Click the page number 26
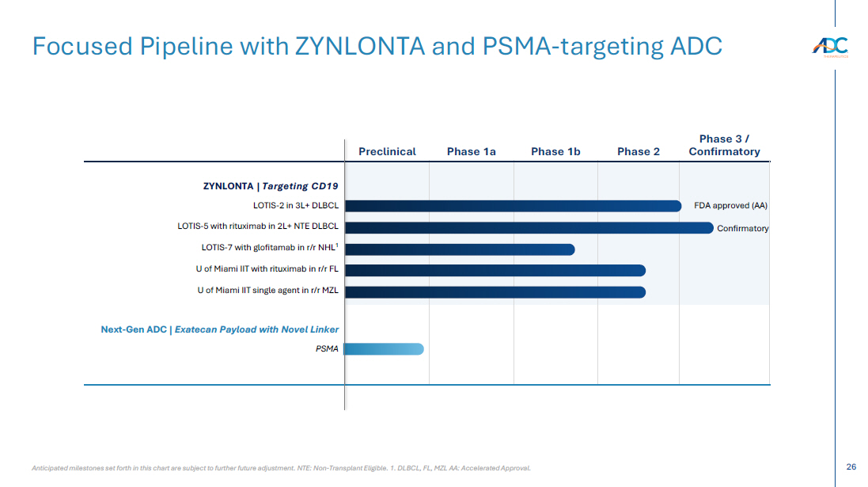Viewport: 868px width, 487px height. point(851,467)
